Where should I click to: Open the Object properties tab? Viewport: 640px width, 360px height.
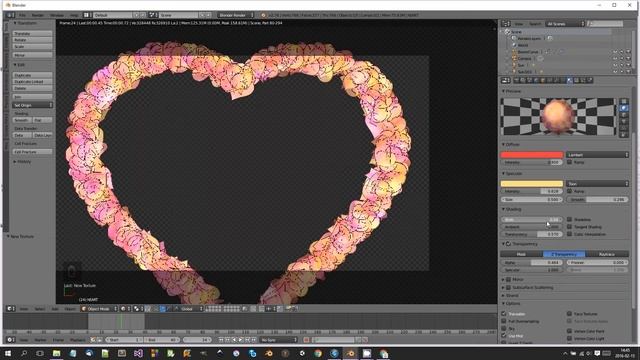pyautogui.click(x=542, y=80)
